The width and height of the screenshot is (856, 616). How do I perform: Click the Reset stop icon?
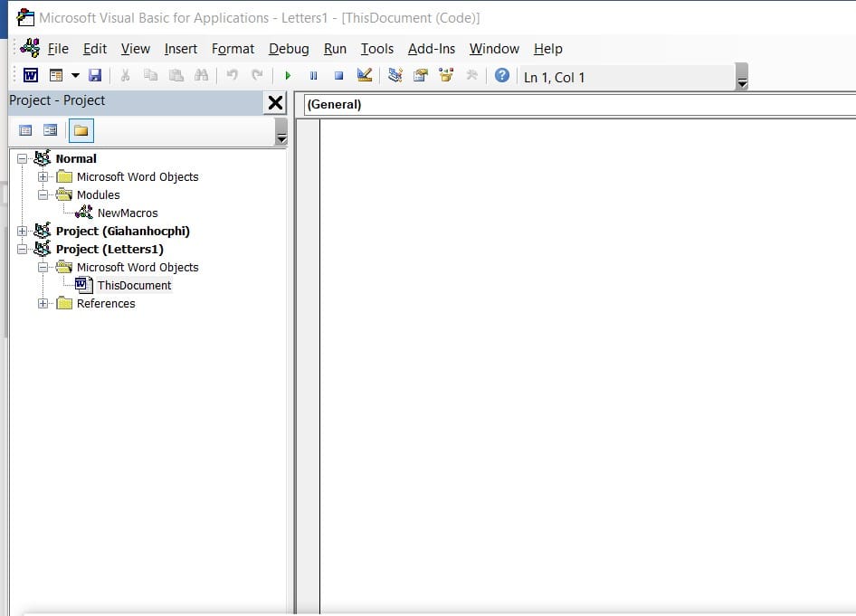point(338,75)
